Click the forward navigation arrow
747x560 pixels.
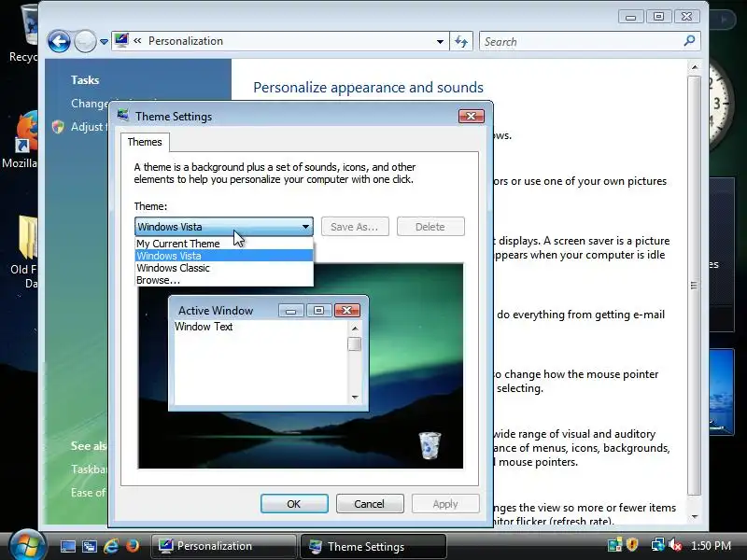85,41
